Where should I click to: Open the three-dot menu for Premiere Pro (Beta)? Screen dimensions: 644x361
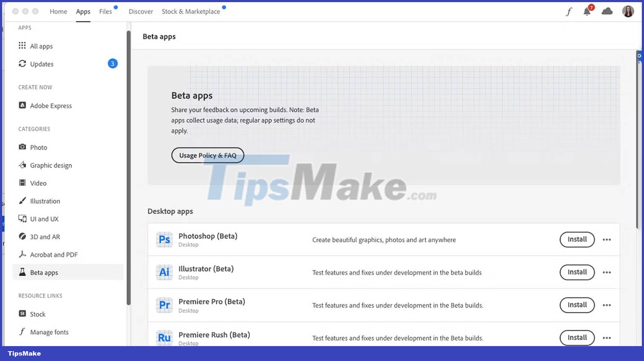click(x=606, y=305)
